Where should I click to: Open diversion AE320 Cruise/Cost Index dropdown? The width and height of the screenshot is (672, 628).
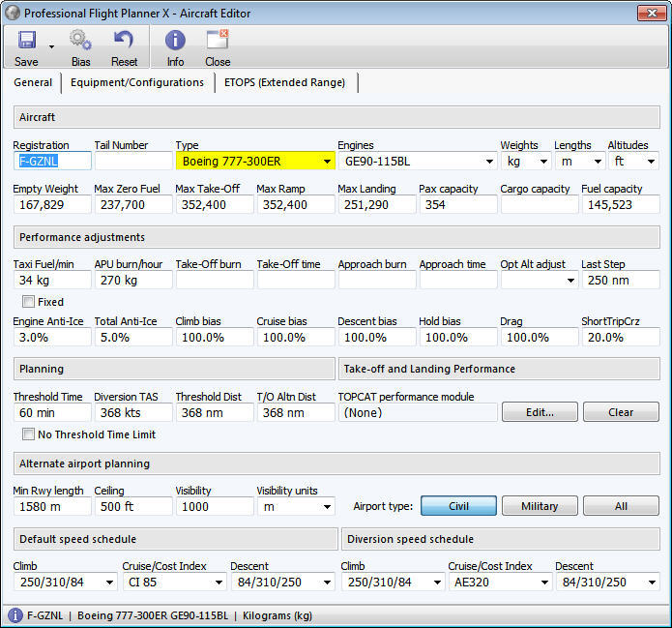click(x=500, y=583)
